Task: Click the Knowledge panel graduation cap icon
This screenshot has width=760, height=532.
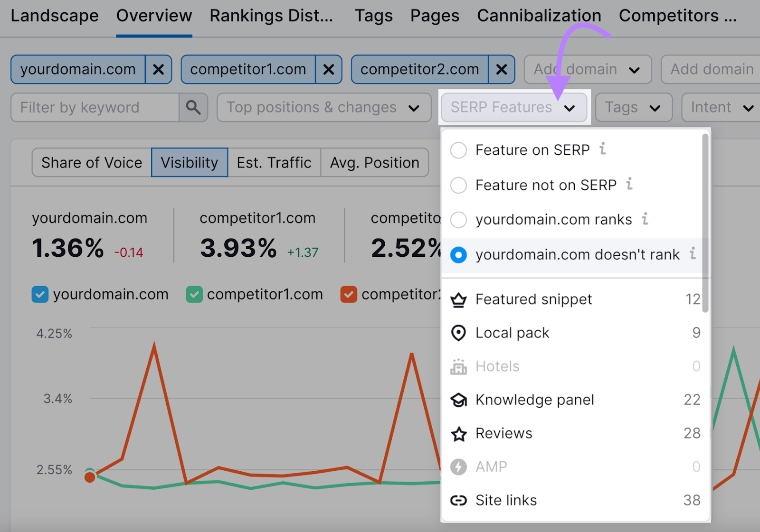Action: 459,400
